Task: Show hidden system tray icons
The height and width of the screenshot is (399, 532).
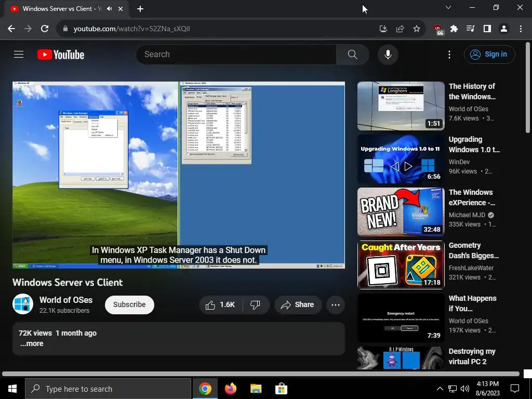Action: [440, 389]
